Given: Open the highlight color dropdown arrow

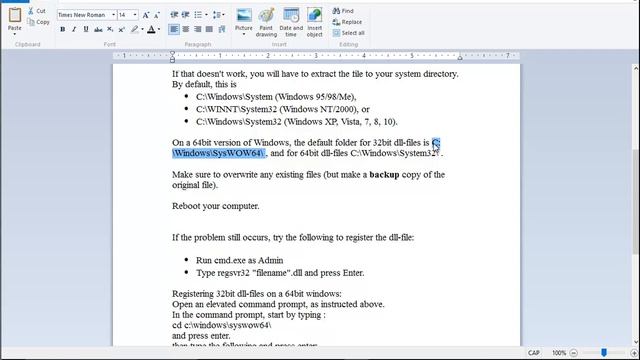Looking at the screenshot, I should [x=142, y=29].
